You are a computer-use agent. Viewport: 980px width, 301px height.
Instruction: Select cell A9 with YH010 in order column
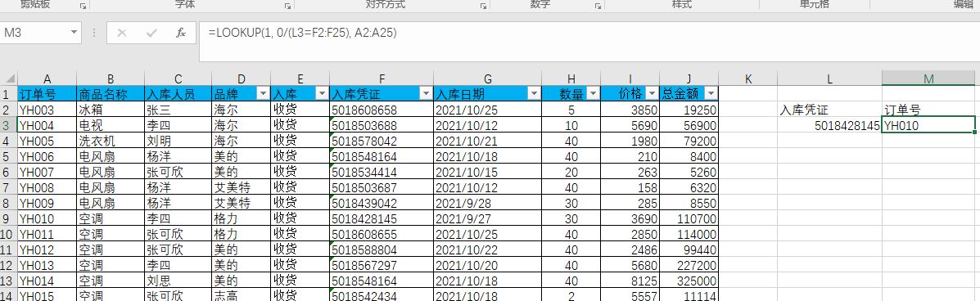(x=47, y=218)
